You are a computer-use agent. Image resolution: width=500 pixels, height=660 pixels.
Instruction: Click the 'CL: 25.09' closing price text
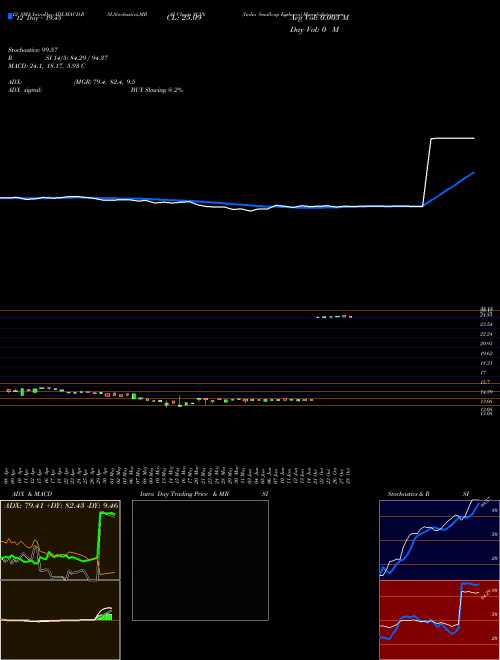(x=184, y=18)
